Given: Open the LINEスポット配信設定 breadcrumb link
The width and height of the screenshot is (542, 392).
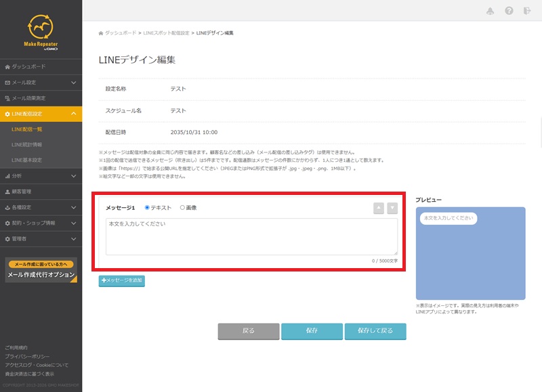Looking at the screenshot, I should (166, 32).
